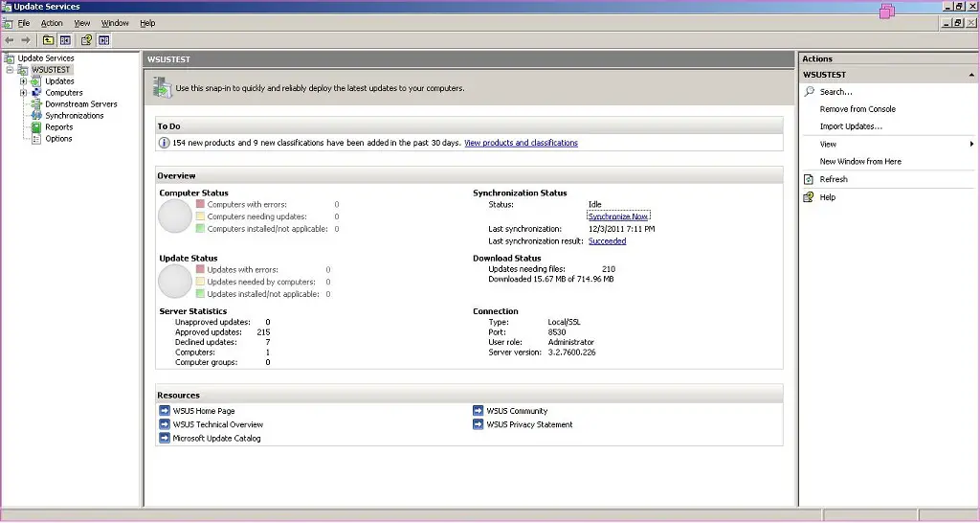This screenshot has height=523, width=980.
Task: Choose Import Updates... action
Action: [x=851, y=126]
